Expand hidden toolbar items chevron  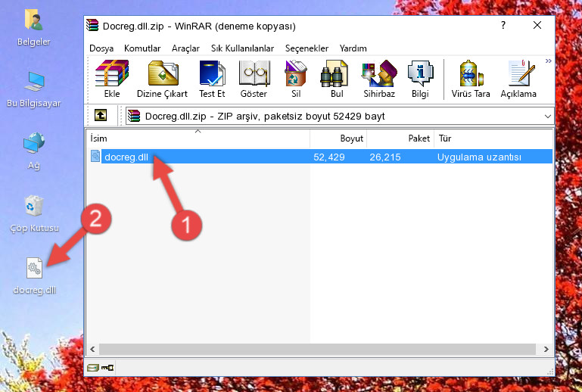(x=548, y=61)
